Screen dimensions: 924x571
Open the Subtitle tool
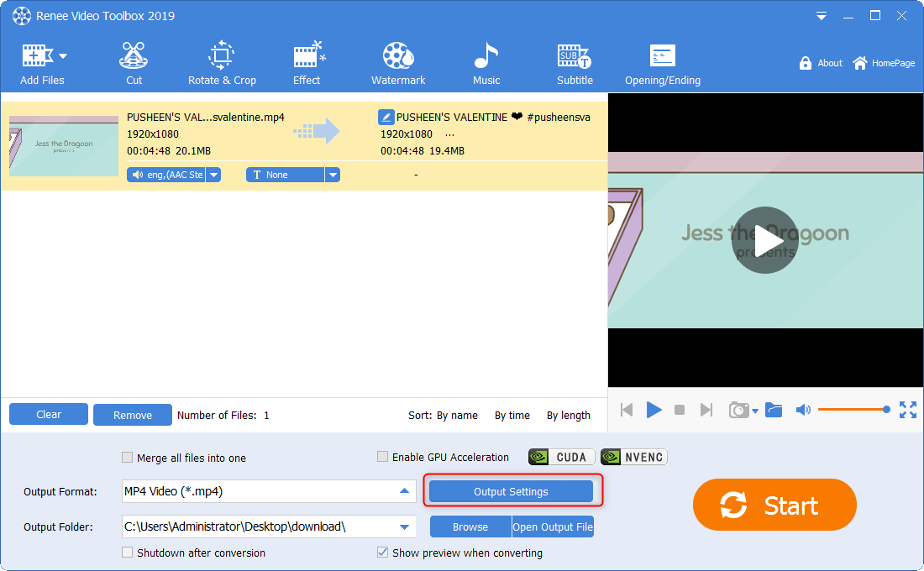[575, 64]
